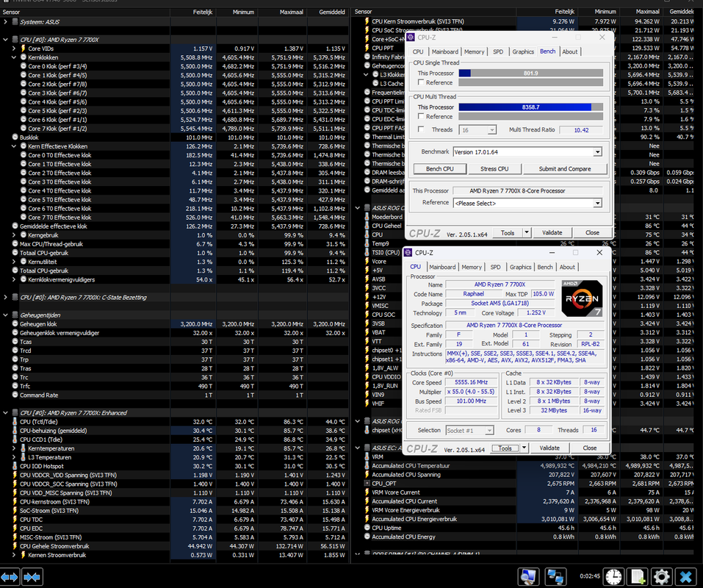Click the clock icon to reset timers
The width and height of the screenshot is (703, 588).
click(613, 577)
